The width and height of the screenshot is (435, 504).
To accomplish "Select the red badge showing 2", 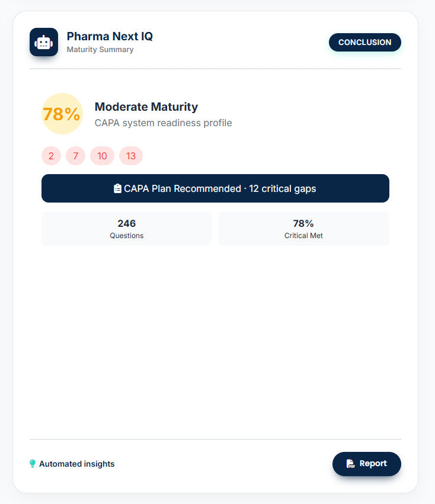I will coord(51,156).
